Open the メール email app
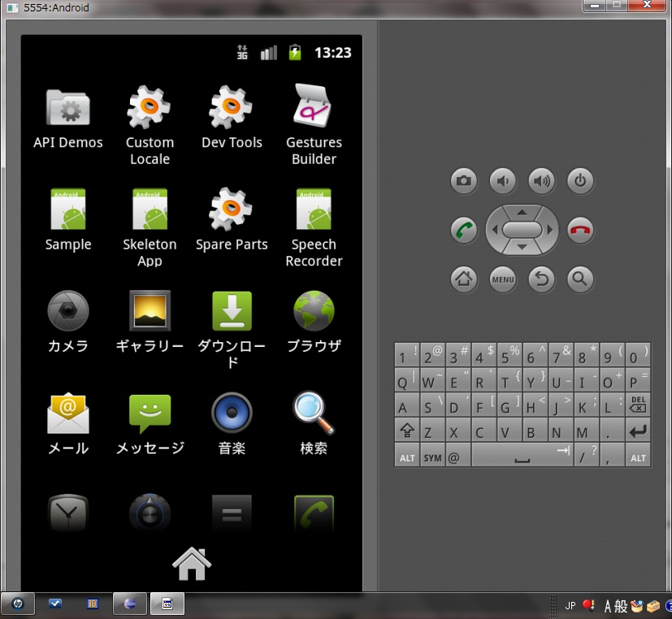672x619 pixels. pyautogui.click(x=68, y=424)
